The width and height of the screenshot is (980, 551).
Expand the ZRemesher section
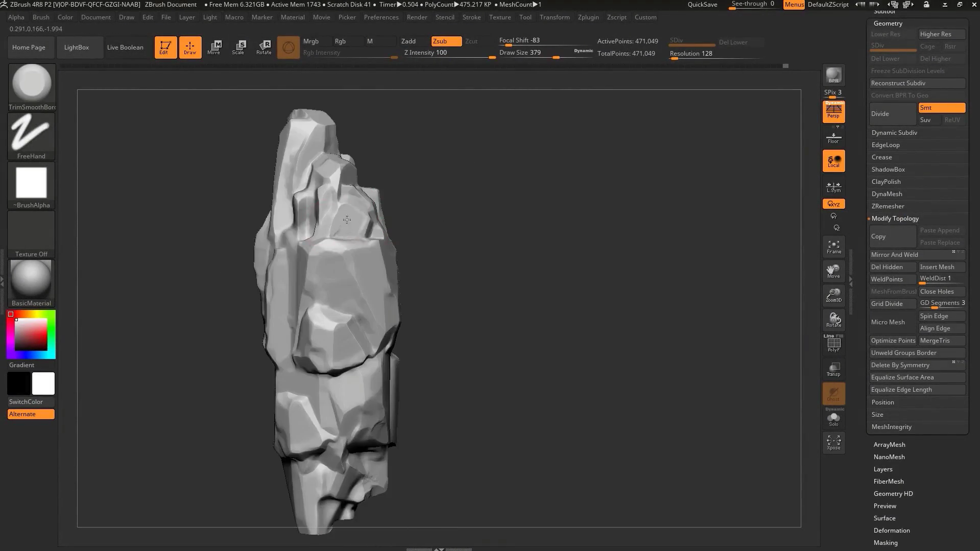point(888,206)
